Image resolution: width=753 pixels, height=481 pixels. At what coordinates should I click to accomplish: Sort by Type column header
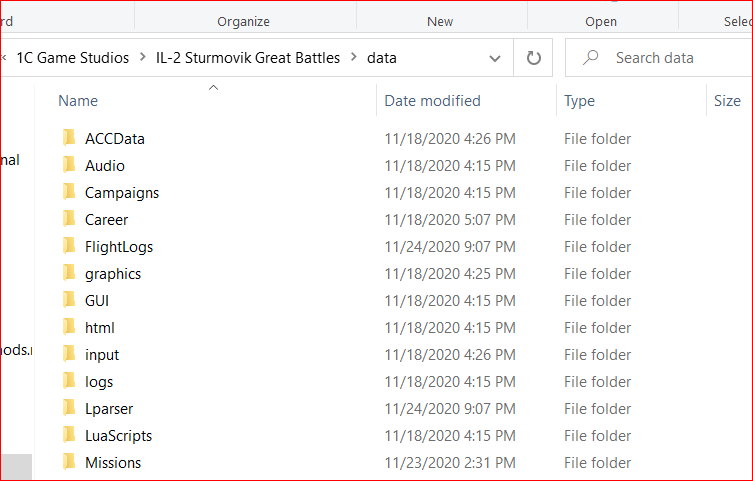579,101
